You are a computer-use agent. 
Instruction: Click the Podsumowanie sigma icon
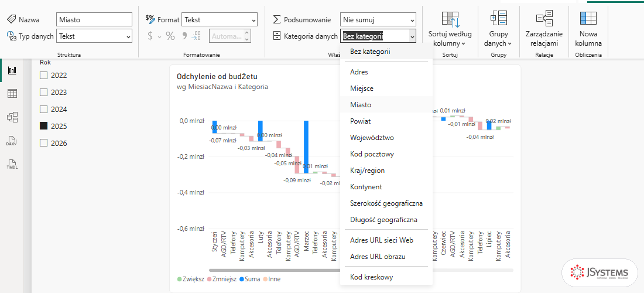(x=278, y=19)
